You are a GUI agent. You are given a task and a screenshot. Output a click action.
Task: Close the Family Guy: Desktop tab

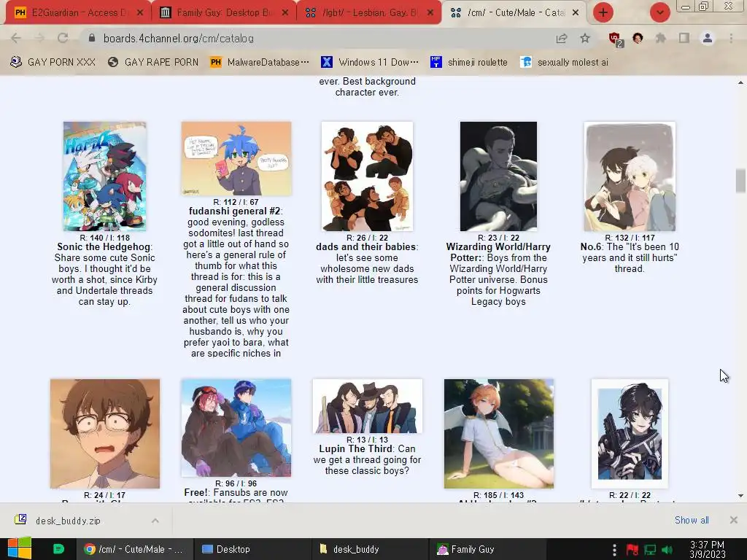[x=285, y=12]
